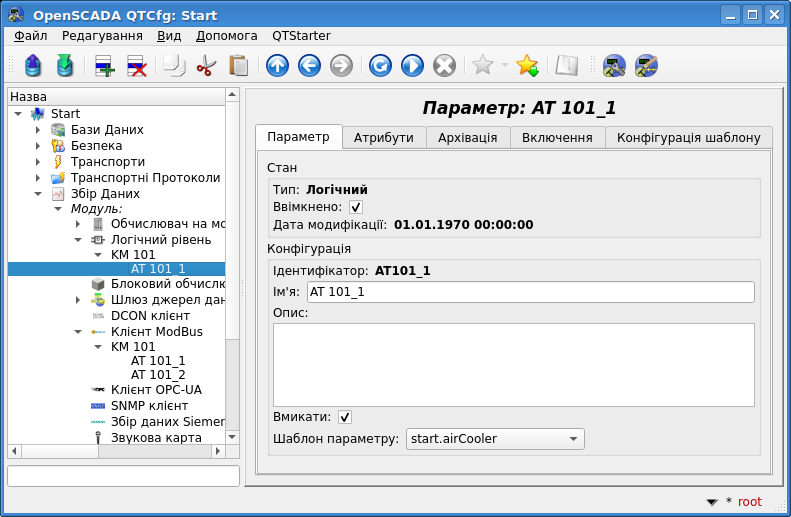Click the Delete item toolbar icon
Image resolution: width=791 pixels, height=517 pixels.
[136, 66]
